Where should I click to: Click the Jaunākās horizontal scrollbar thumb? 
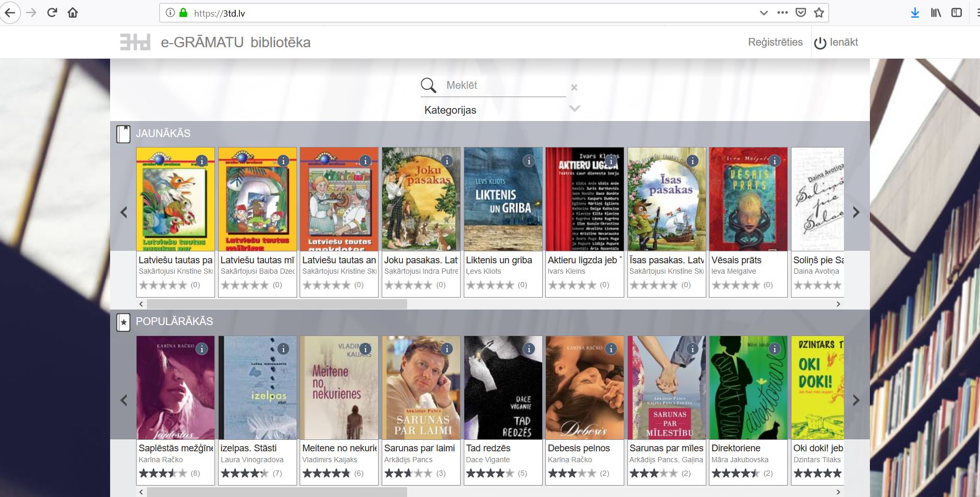click(277, 304)
